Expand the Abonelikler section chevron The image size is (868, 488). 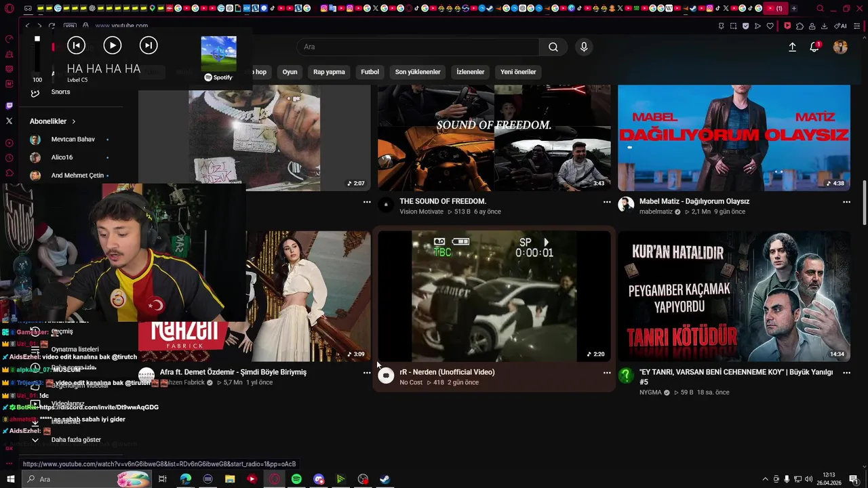tap(73, 121)
